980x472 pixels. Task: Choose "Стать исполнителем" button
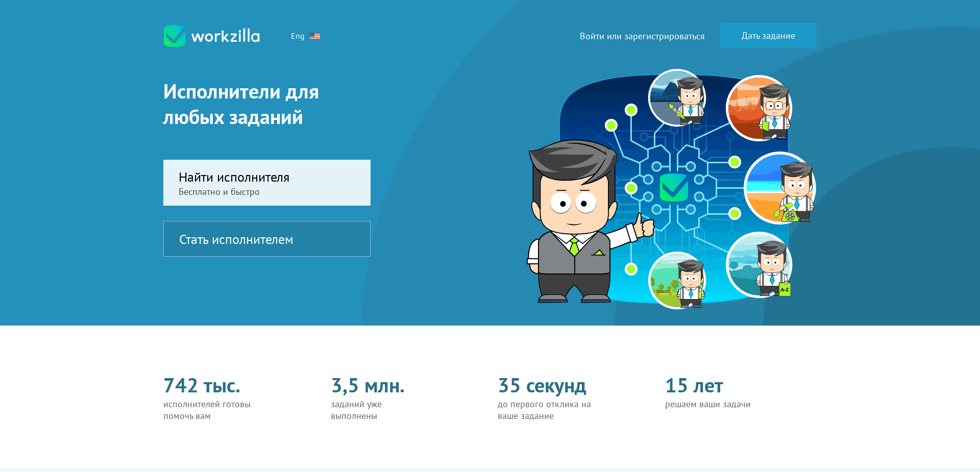pyautogui.click(x=266, y=239)
